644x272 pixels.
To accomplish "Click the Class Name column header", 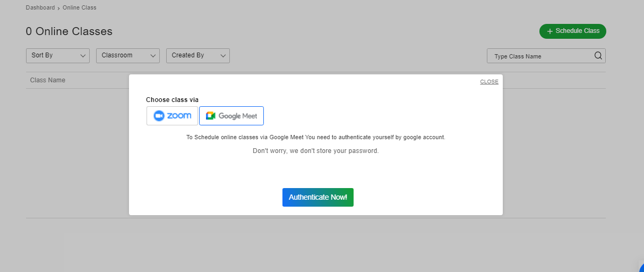I will [48, 80].
